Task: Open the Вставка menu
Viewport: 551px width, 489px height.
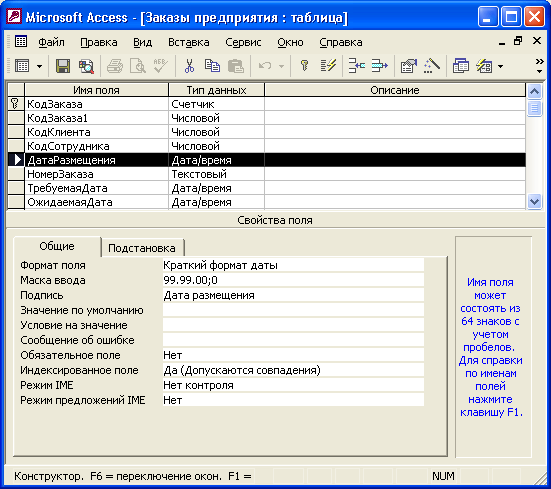Action: [188, 42]
